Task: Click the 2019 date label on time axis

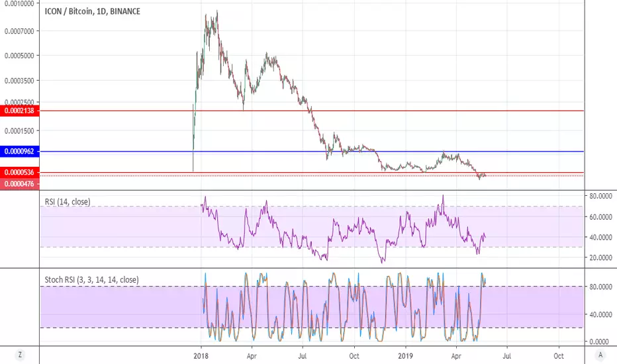Action: click(405, 356)
